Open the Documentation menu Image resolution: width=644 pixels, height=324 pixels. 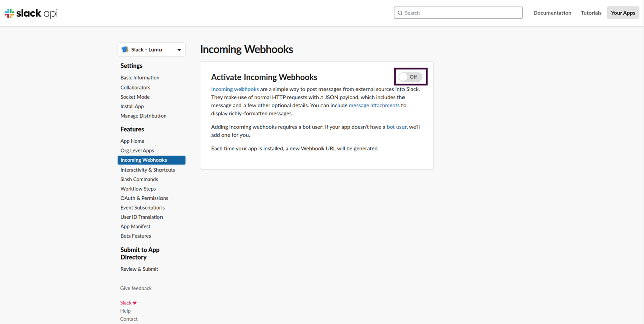tap(552, 13)
